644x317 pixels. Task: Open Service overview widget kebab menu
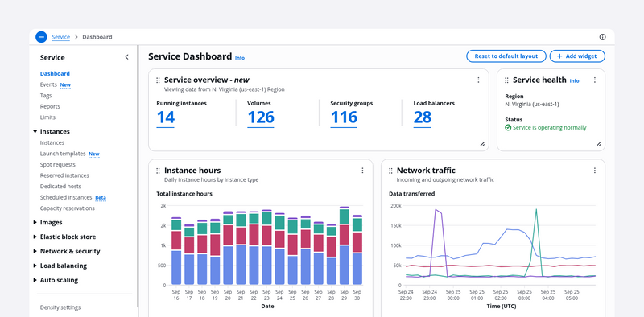[478, 80]
